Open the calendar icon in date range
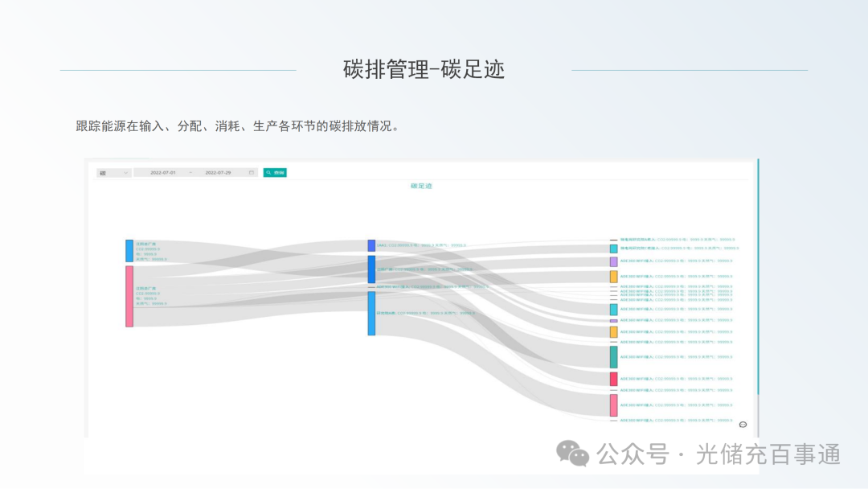Screen dimensions: 868x489 pyautogui.click(x=252, y=173)
